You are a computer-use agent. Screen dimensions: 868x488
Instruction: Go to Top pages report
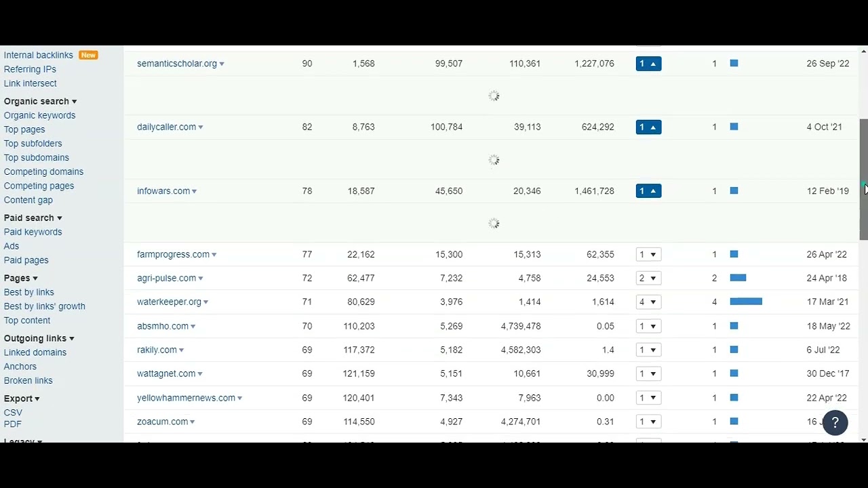[x=24, y=129]
